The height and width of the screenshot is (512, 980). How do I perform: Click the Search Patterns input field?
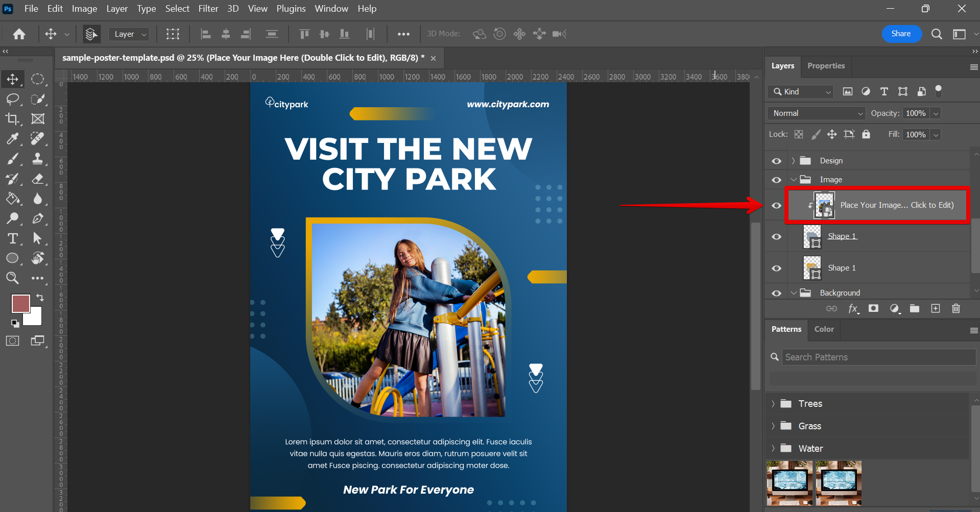click(878, 357)
